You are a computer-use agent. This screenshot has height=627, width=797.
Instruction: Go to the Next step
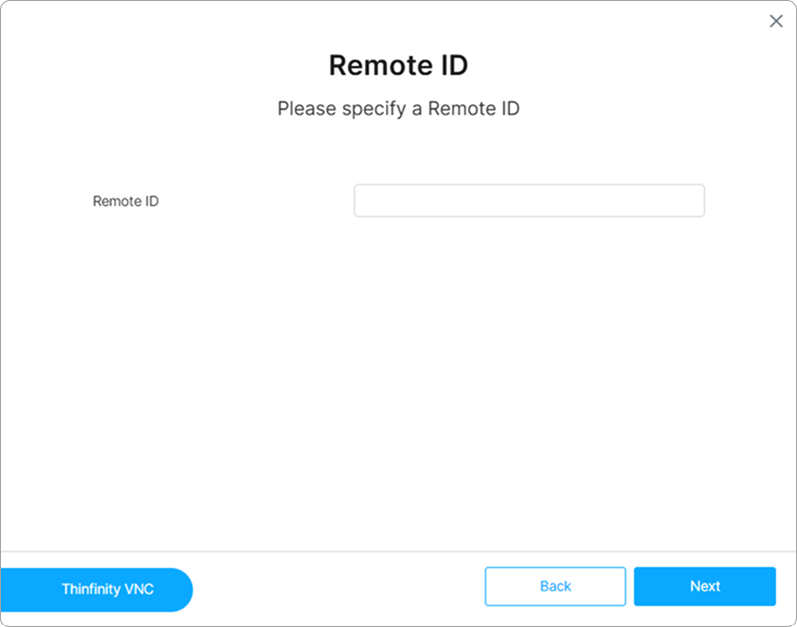704,586
